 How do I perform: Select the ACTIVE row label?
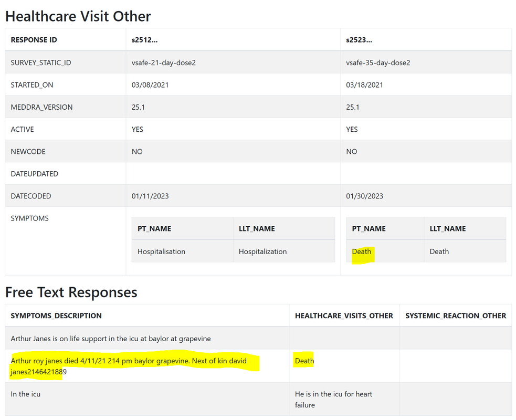pyautogui.click(x=23, y=129)
